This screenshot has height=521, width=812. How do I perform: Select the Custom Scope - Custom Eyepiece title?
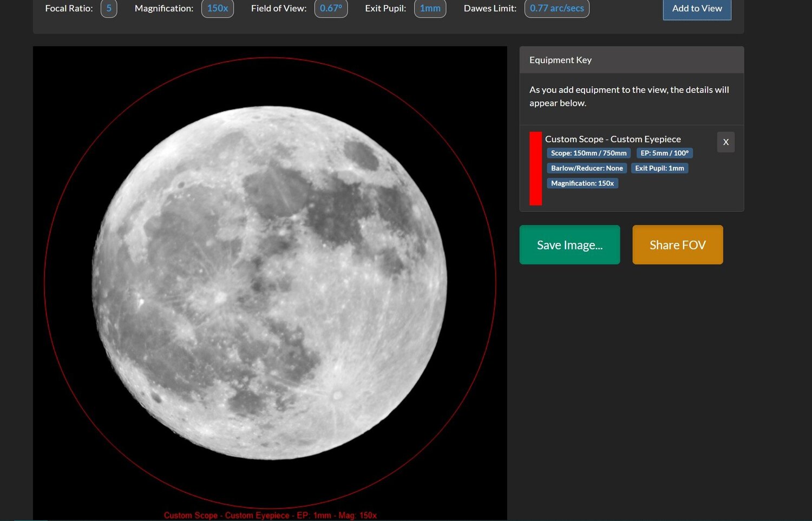point(613,139)
